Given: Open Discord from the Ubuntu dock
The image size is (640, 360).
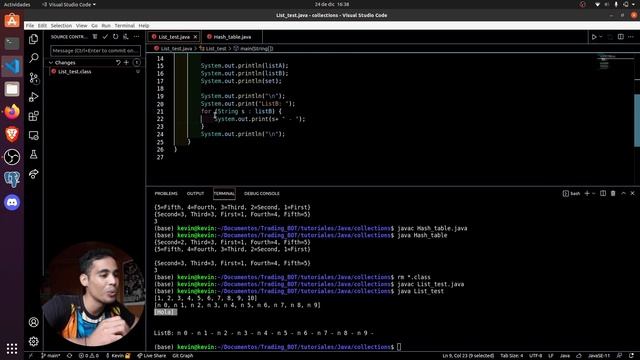Looking at the screenshot, I should (12, 202).
